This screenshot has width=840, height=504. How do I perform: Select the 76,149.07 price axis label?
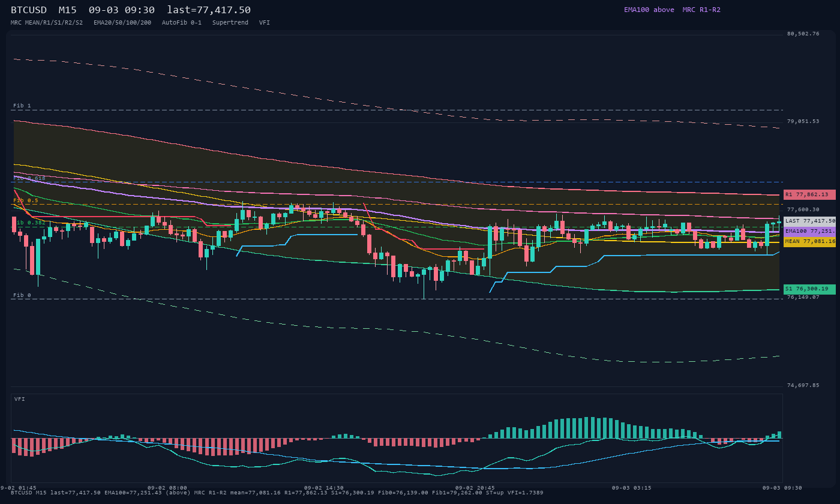(803, 297)
